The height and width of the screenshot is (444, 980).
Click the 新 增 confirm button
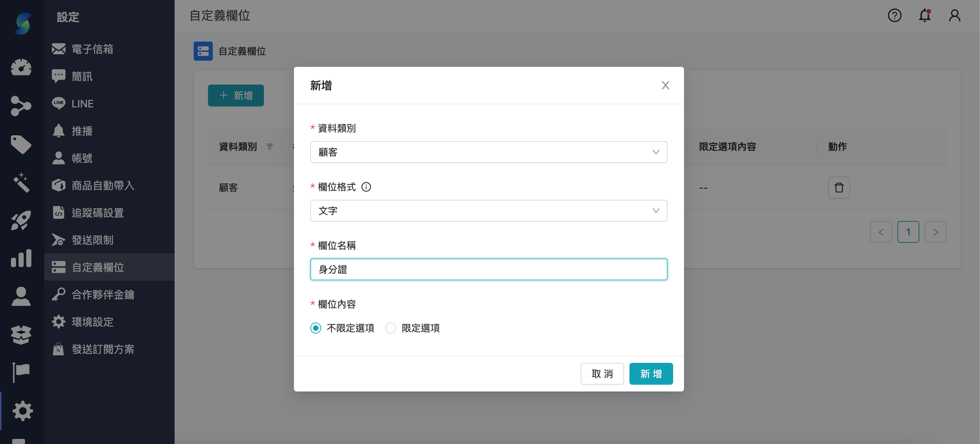[x=651, y=373]
